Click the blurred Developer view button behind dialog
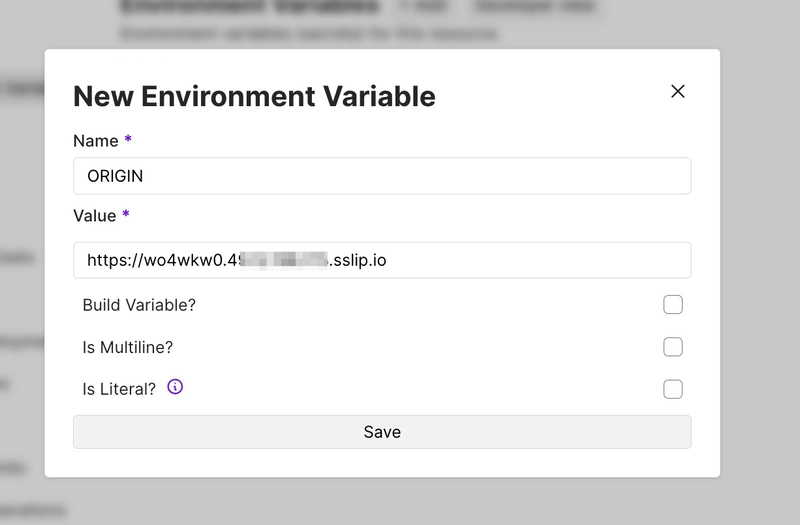The image size is (800, 525). [534, 7]
